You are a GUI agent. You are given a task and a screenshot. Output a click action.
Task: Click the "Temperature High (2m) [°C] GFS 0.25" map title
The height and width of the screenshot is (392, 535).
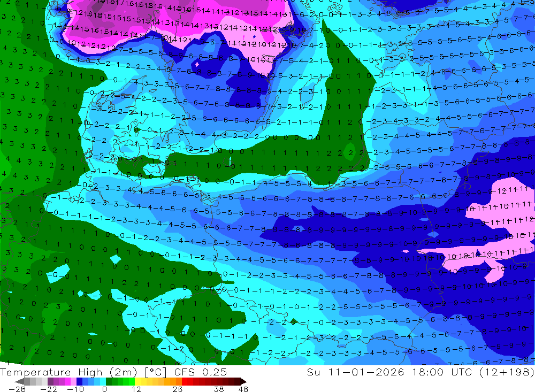click(x=113, y=372)
